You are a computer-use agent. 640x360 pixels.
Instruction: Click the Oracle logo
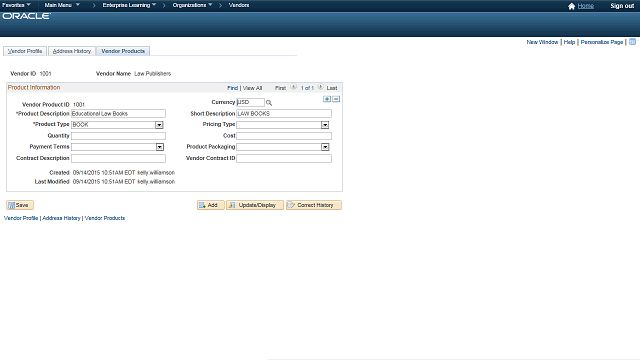pyautogui.click(x=27, y=16)
